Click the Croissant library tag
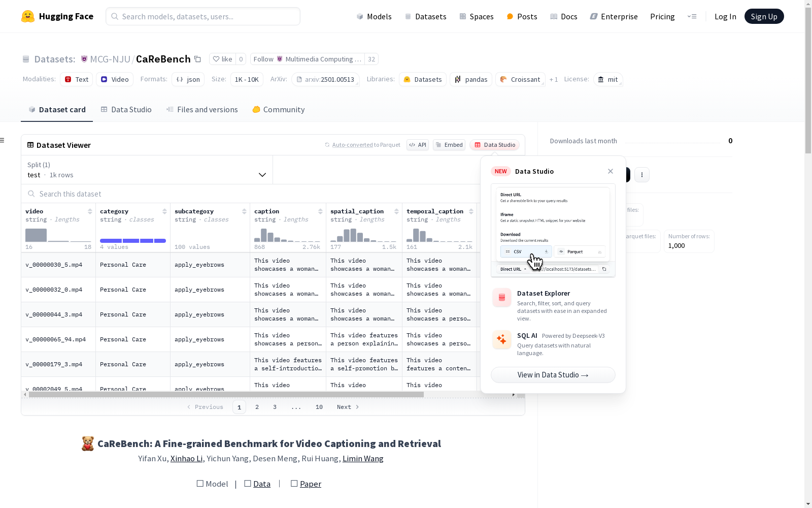This screenshot has width=812, height=508. [x=520, y=79]
